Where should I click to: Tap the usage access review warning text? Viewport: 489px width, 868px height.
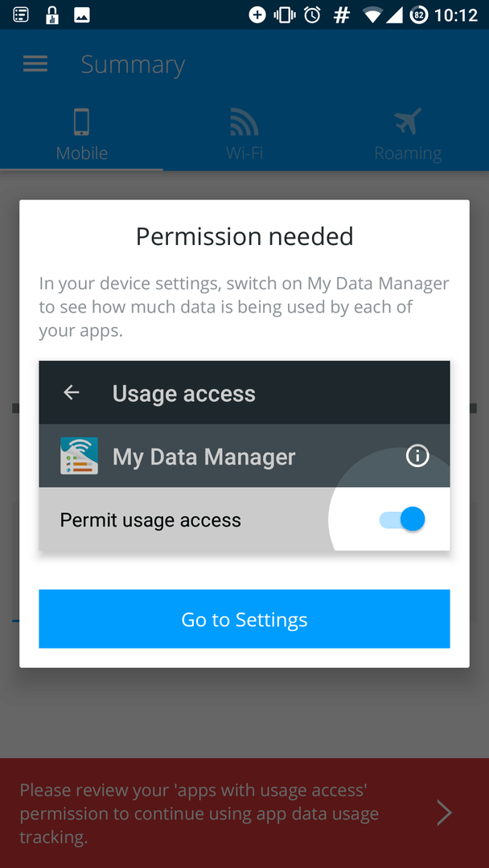click(199, 813)
